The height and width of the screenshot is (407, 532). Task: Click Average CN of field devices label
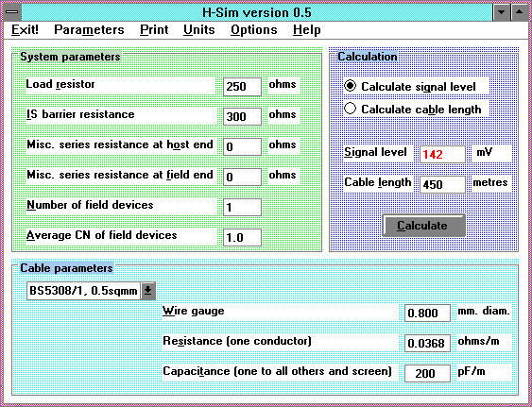click(102, 235)
